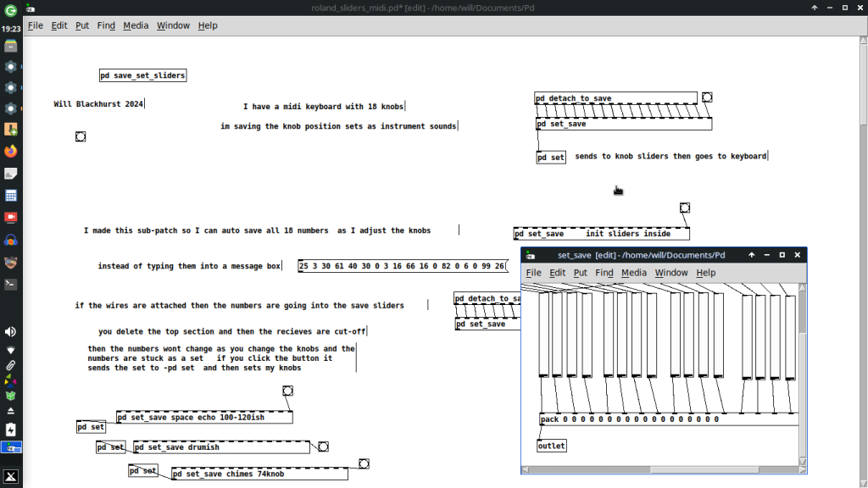The height and width of the screenshot is (488, 868).
Task: Click the rightmost vertical slider in set_save window
Action: coord(790,337)
